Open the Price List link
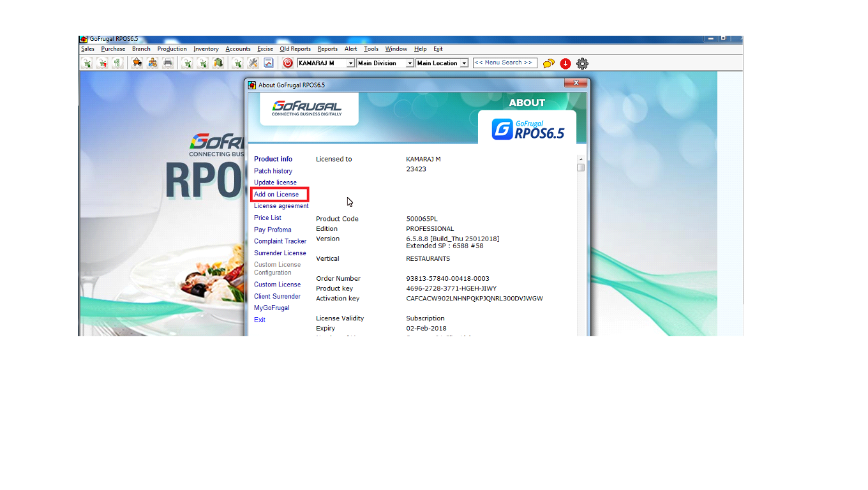Image resolution: width=868 pixels, height=490 pixels. point(267,218)
